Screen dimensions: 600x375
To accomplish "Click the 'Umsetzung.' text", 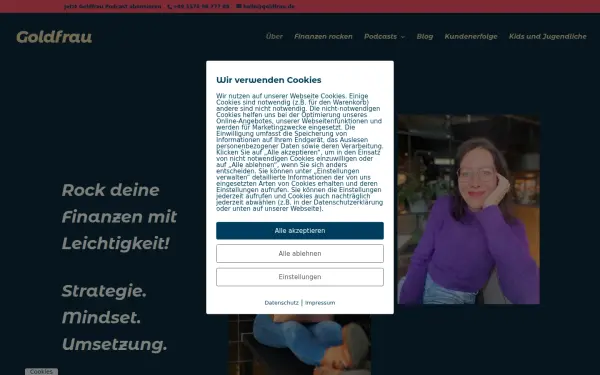I will [114, 344].
